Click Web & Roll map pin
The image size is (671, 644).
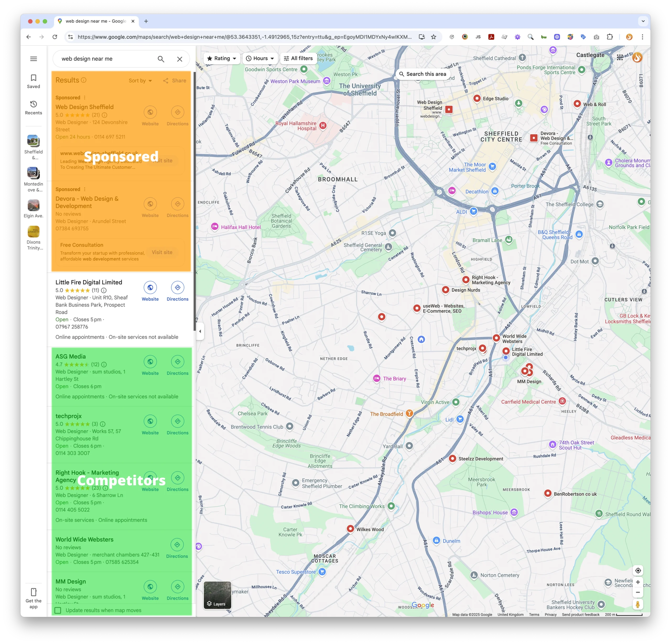click(x=577, y=104)
